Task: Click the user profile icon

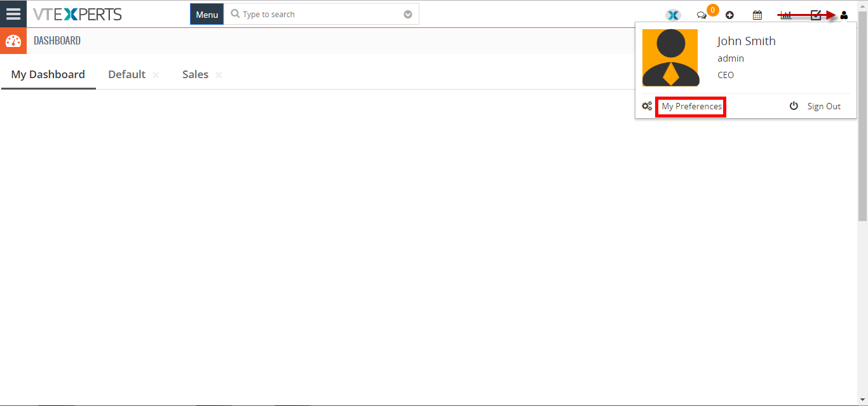Action: point(844,15)
